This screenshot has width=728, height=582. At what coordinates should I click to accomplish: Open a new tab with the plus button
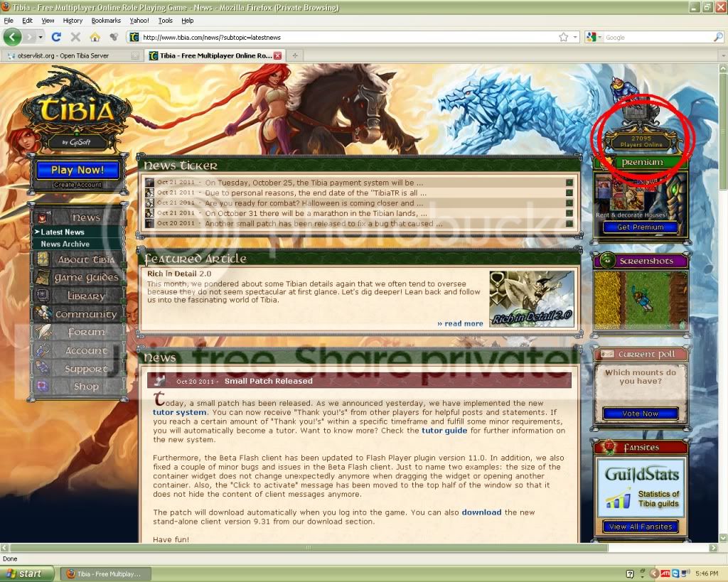pos(295,55)
